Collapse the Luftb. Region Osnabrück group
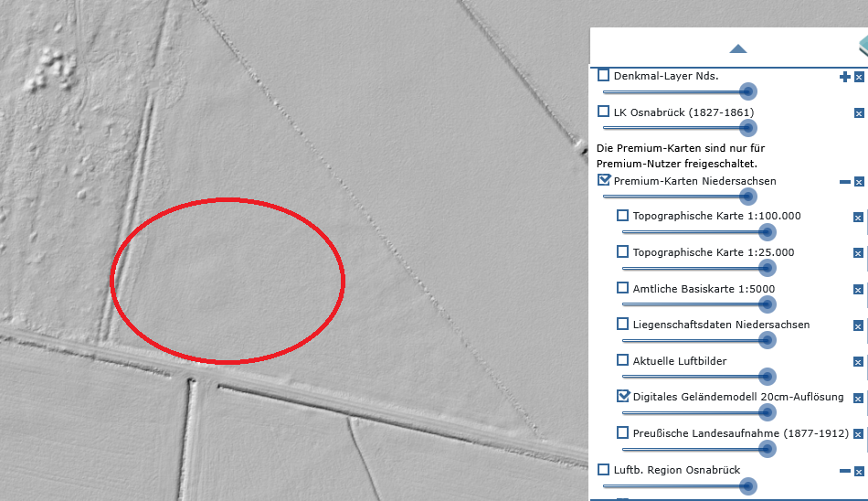The image size is (868, 501). coord(844,471)
